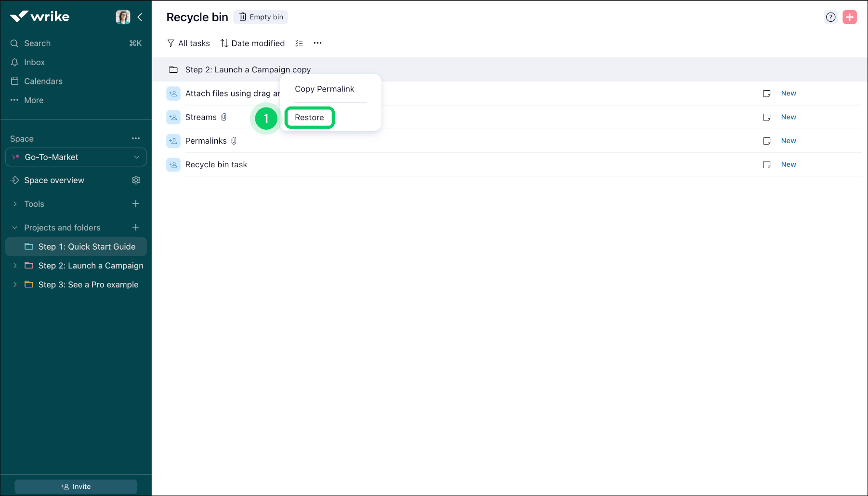Open the Inbox

coord(34,62)
